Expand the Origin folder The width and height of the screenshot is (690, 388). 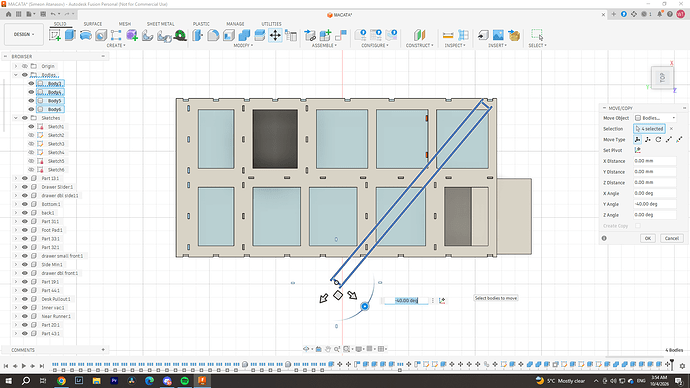click(x=16, y=66)
